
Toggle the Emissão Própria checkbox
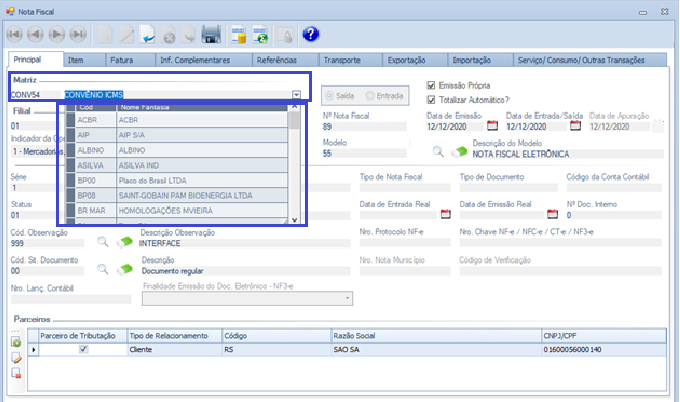click(x=431, y=85)
